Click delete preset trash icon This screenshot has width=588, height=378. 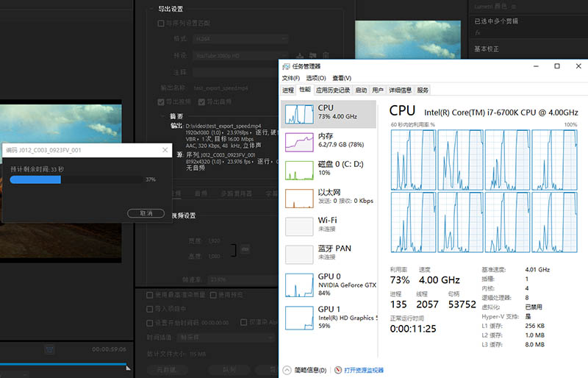326,56
